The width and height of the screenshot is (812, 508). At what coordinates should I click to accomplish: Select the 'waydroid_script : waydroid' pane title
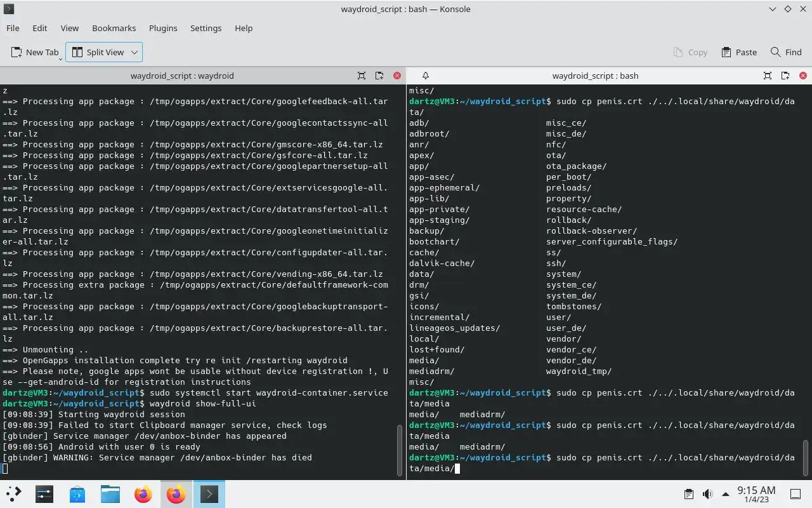point(182,76)
